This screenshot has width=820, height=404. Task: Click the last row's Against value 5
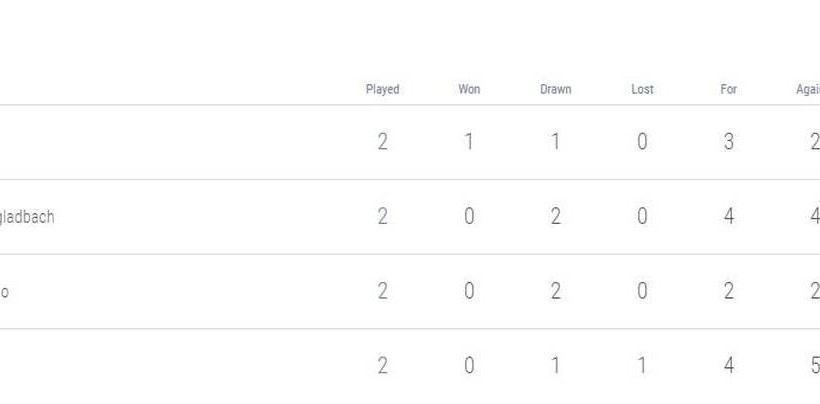pos(814,366)
